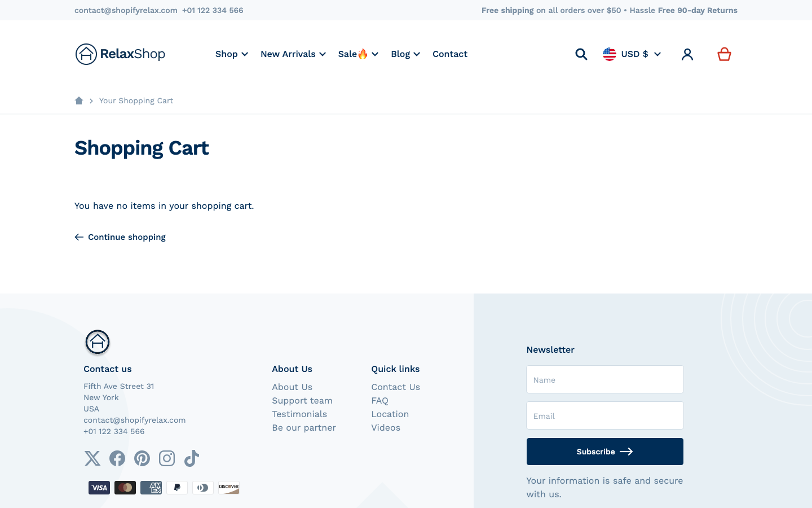This screenshot has width=812, height=508.
Task: Click the Newsletter heading text
Action: click(550, 350)
